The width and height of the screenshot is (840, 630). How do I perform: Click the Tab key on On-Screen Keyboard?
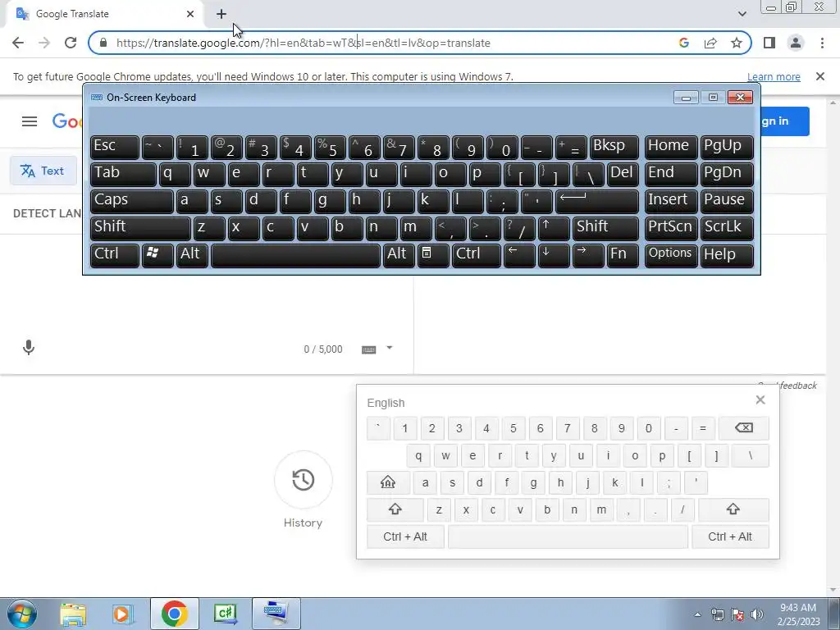click(x=123, y=174)
